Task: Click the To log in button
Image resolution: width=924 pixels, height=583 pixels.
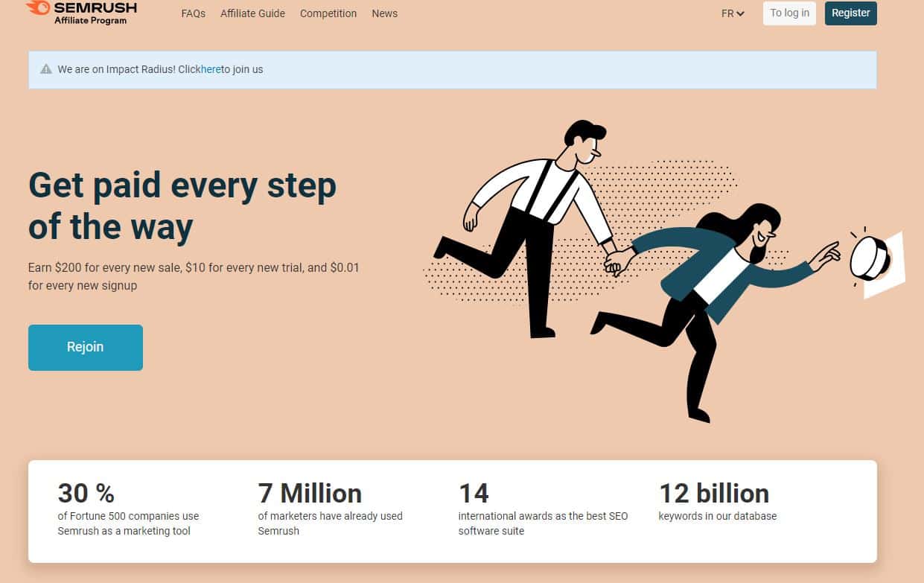Action: coord(789,13)
